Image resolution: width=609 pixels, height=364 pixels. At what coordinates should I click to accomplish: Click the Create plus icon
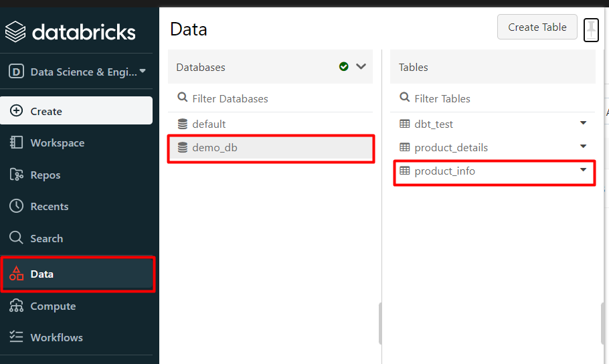point(16,110)
